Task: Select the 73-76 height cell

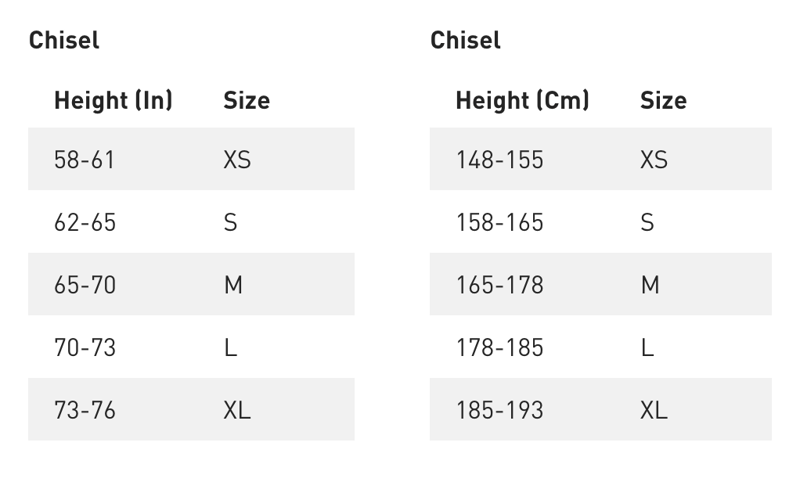Action: (x=85, y=410)
